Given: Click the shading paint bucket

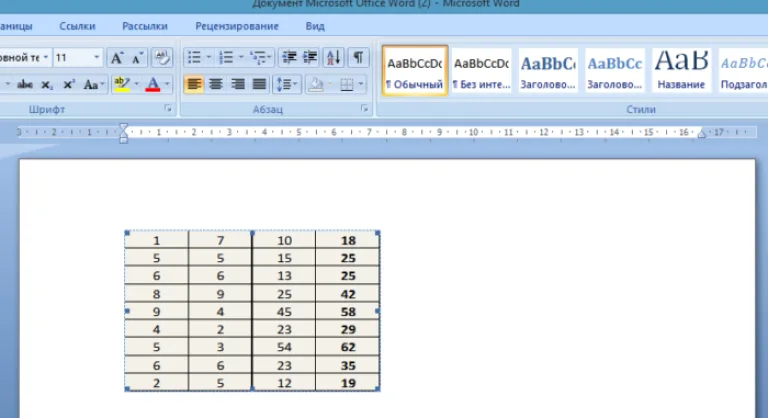Looking at the screenshot, I should click(x=316, y=84).
